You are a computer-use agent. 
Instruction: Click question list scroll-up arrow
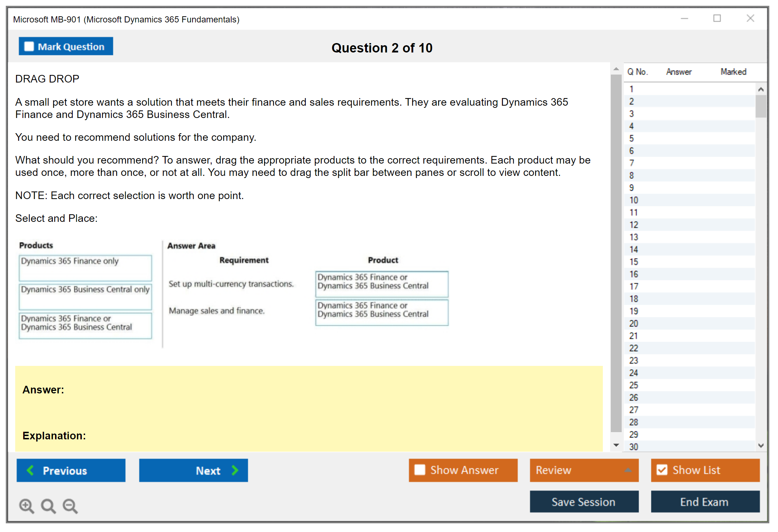coord(761,89)
